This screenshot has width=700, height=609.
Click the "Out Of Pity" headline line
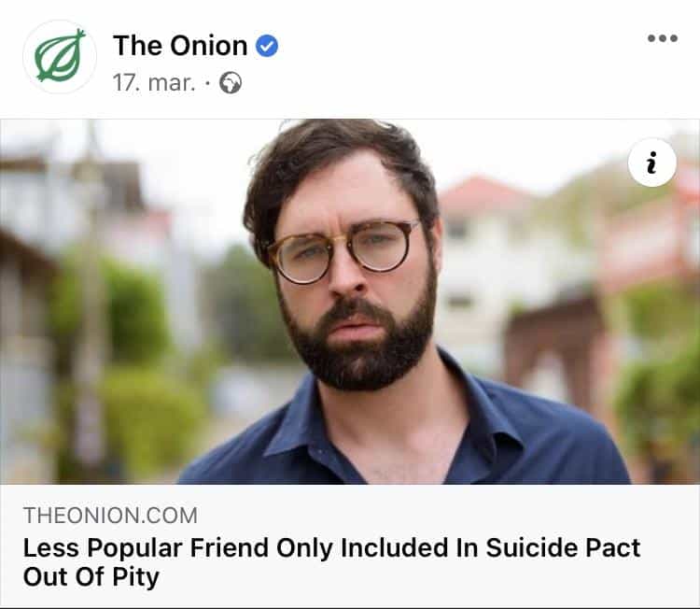(x=91, y=577)
